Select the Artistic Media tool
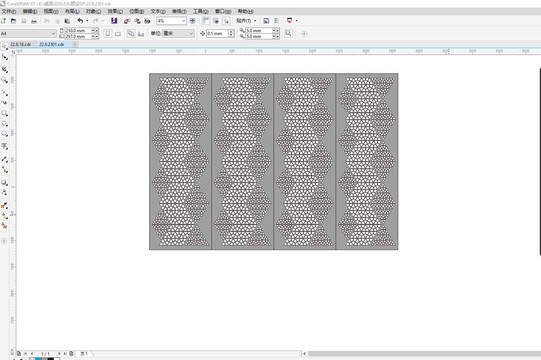Viewport: 541px width, 360px height. [x=4, y=103]
